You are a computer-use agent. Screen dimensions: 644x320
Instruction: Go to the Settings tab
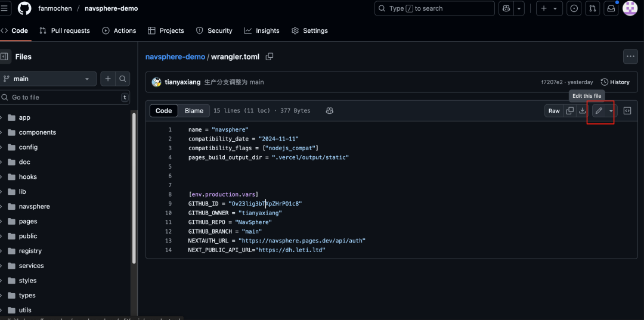309,30
